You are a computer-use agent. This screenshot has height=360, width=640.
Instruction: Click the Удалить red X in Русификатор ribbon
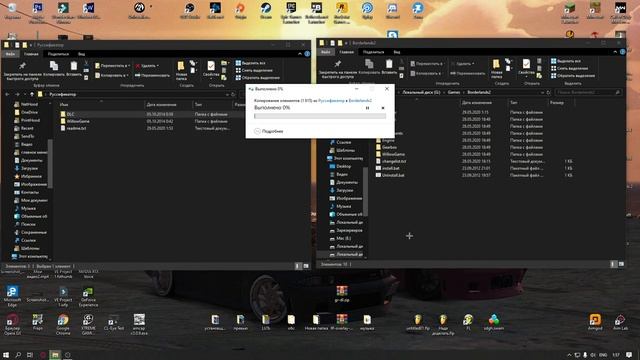[x=138, y=66]
